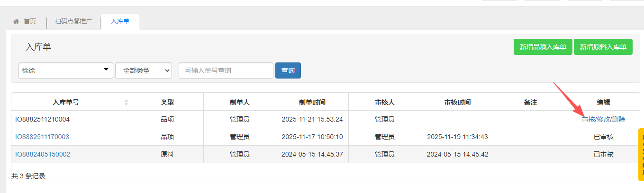
Task: Click the 审核时间 column header
Action: click(457, 102)
